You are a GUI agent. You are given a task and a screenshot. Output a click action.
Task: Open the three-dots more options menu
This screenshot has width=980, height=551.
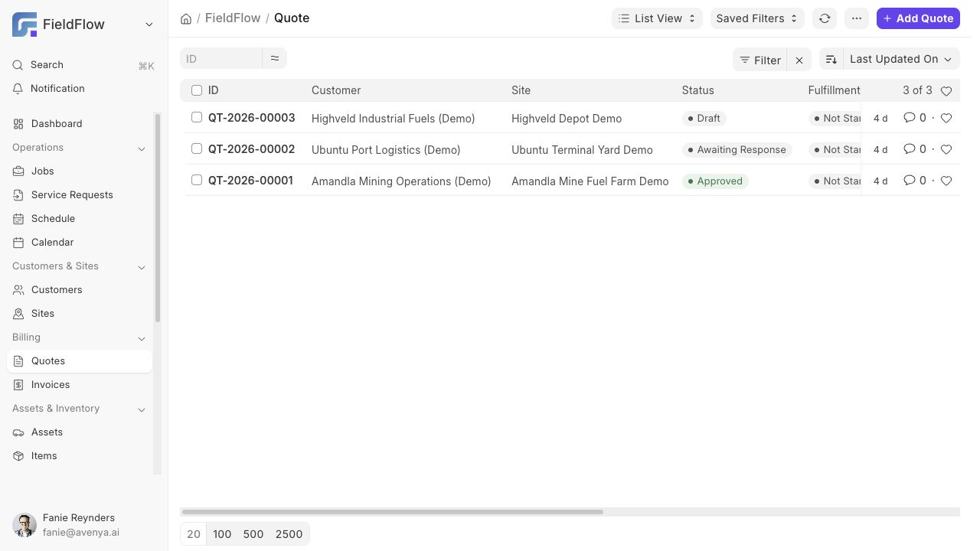pyautogui.click(x=857, y=18)
